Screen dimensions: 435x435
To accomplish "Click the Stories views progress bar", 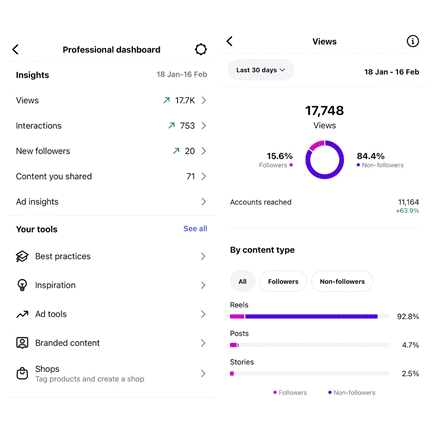I will [309, 373].
